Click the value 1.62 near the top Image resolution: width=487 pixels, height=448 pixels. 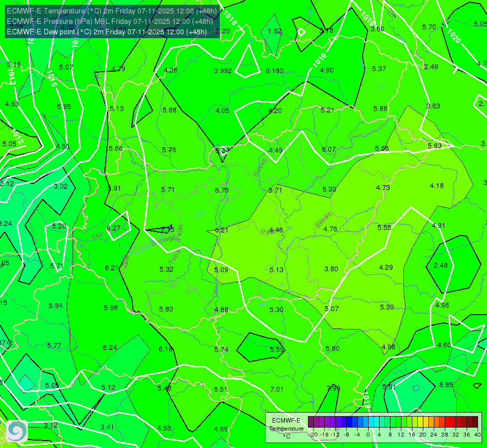click(x=275, y=31)
